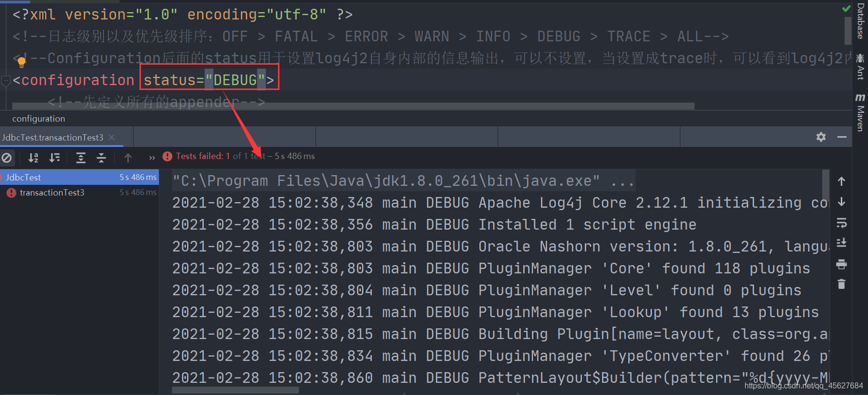Click PatternLayout$Builder log line

[501, 378]
